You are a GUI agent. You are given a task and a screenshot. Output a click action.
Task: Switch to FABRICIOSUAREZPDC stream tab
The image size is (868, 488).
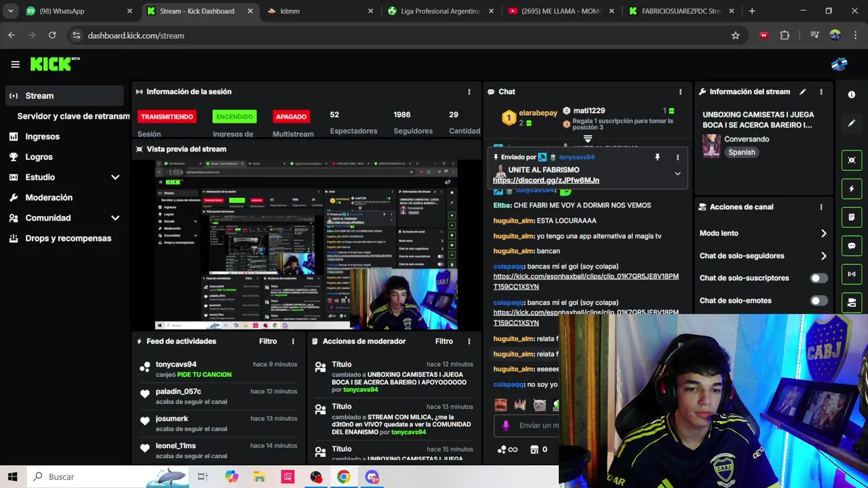click(x=682, y=11)
